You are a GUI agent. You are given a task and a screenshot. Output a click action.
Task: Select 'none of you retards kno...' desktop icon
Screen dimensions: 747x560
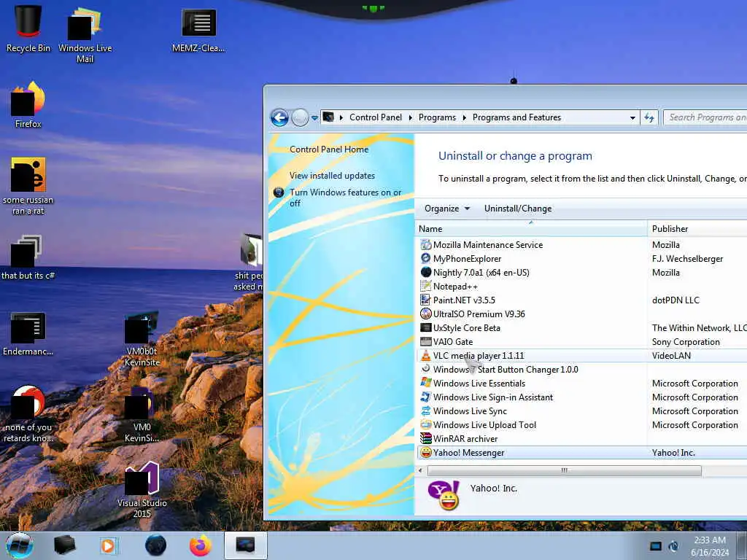(28, 414)
